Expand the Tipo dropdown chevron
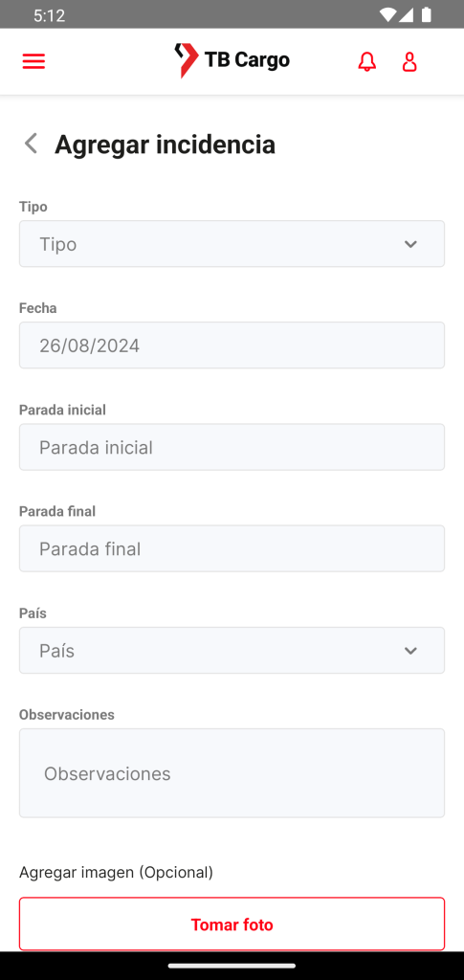The width and height of the screenshot is (464, 980). point(410,244)
